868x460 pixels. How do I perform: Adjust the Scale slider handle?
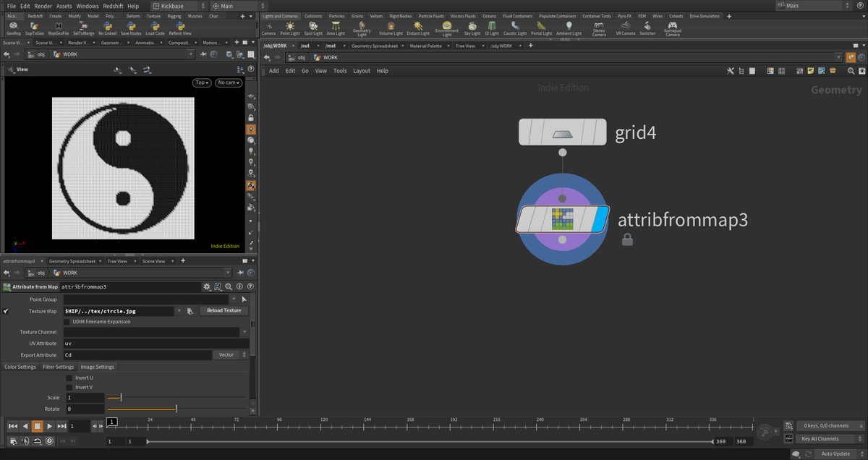click(x=121, y=398)
